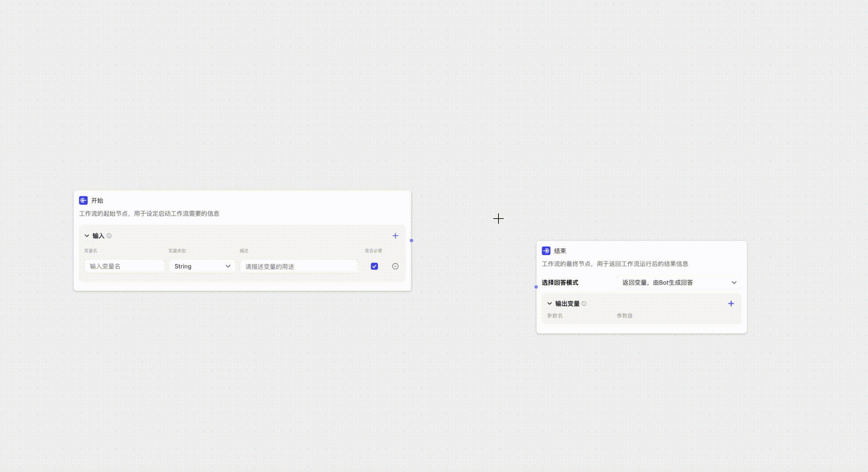Uncheck the 是否必要 required checkbox

[x=374, y=266]
